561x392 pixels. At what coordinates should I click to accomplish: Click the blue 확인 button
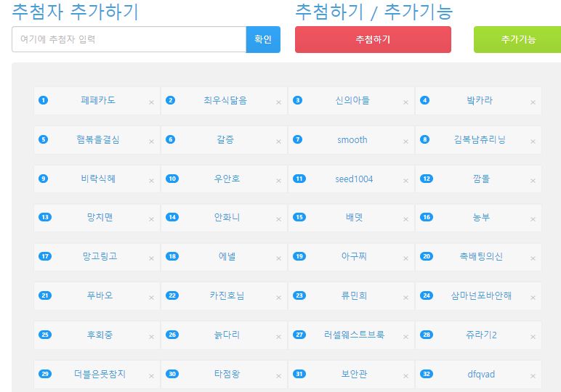tap(263, 39)
